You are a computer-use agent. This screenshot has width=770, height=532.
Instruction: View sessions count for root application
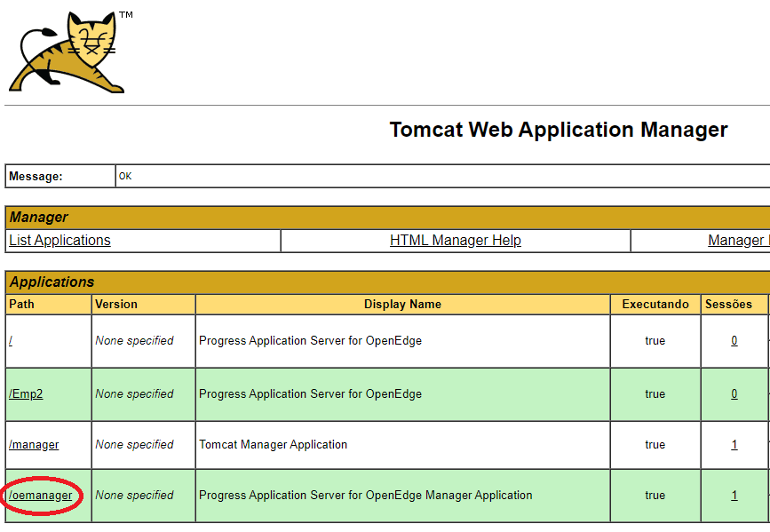(734, 340)
